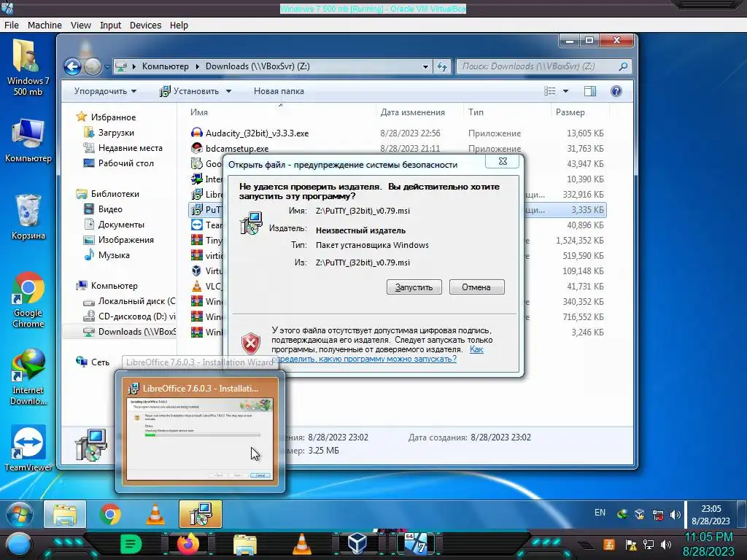
Task: Select Библиотеки in the navigation pane
Action: coord(115,194)
